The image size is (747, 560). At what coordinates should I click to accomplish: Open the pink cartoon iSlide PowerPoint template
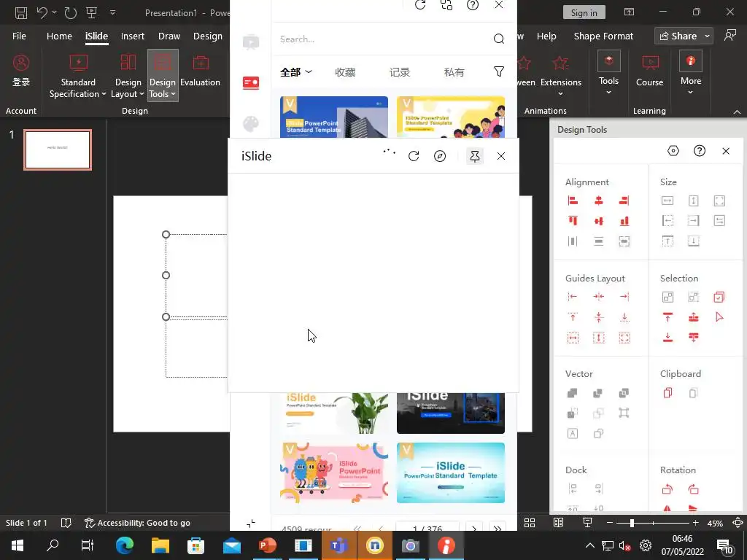334,472
